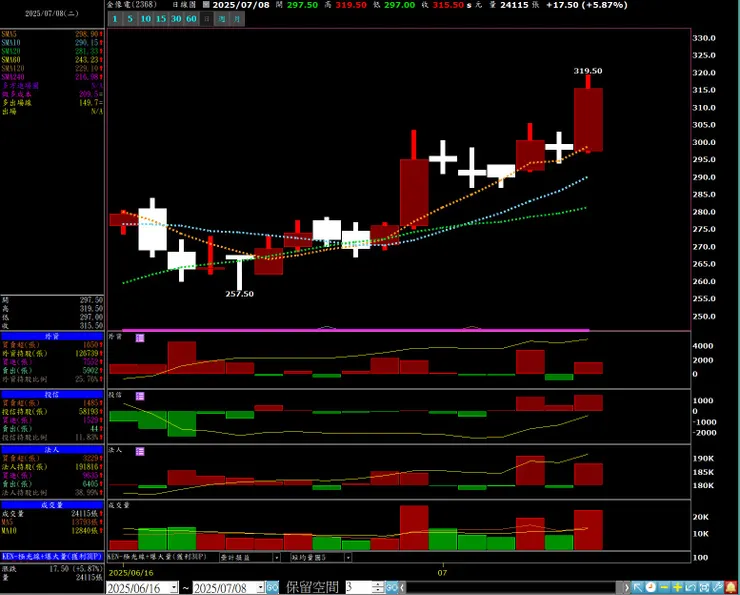Click the SMA5 indicator label
This screenshot has height=595, width=740.
[x=9, y=34]
